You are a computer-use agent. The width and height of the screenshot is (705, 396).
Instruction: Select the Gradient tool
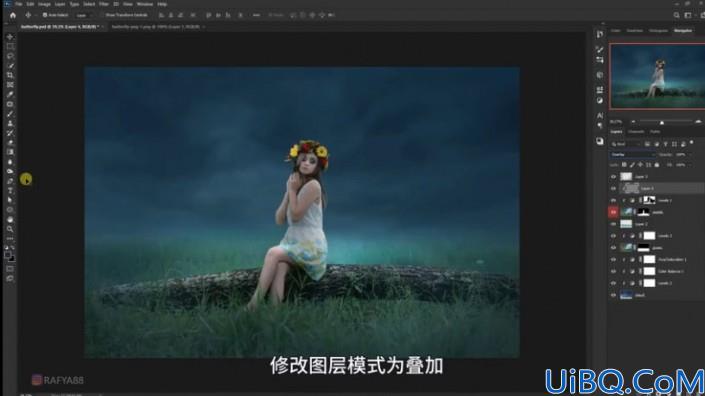(10, 152)
